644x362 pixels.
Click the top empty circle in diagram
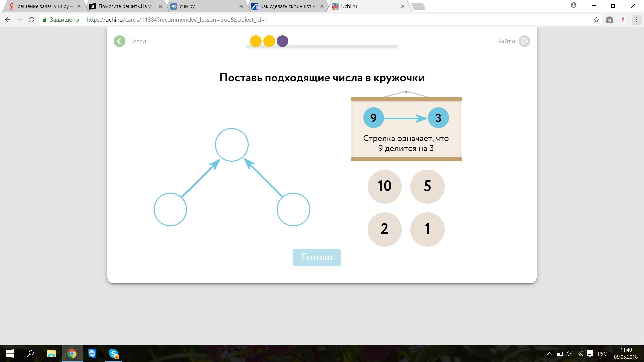(x=231, y=145)
